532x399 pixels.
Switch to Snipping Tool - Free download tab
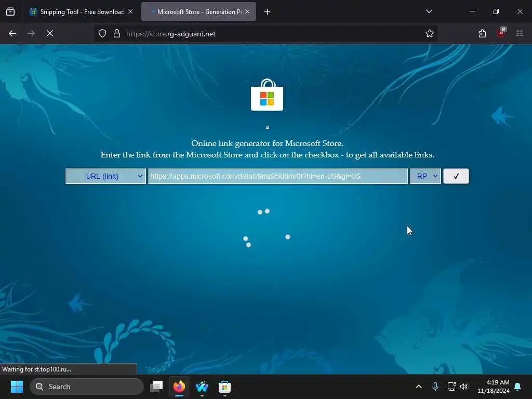point(82,12)
